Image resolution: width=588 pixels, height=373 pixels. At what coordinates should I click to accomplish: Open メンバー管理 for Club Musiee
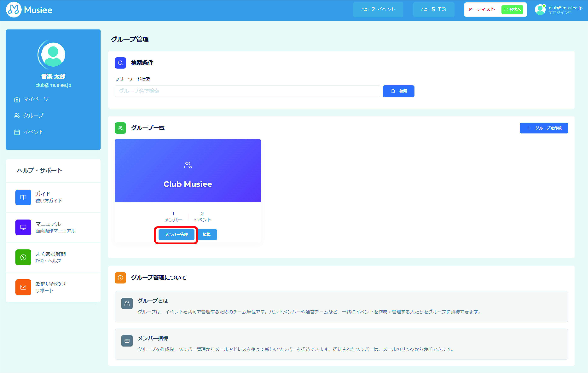coord(176,235)
